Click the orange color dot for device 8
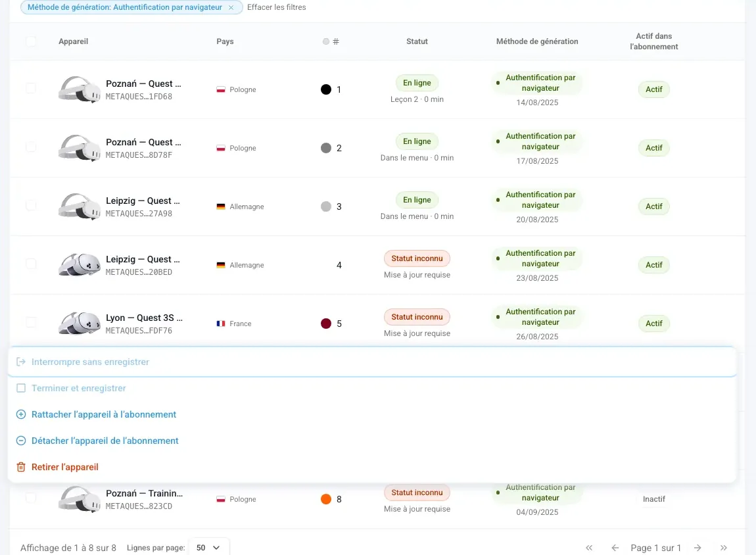 [x=326, y=499]
